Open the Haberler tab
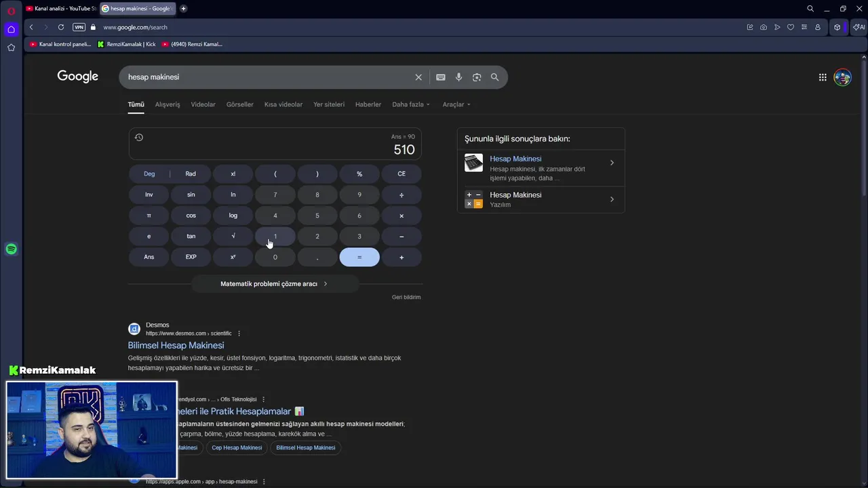This screenshot has height=488, width=868. pyautogui.click(x=368, y=104)
